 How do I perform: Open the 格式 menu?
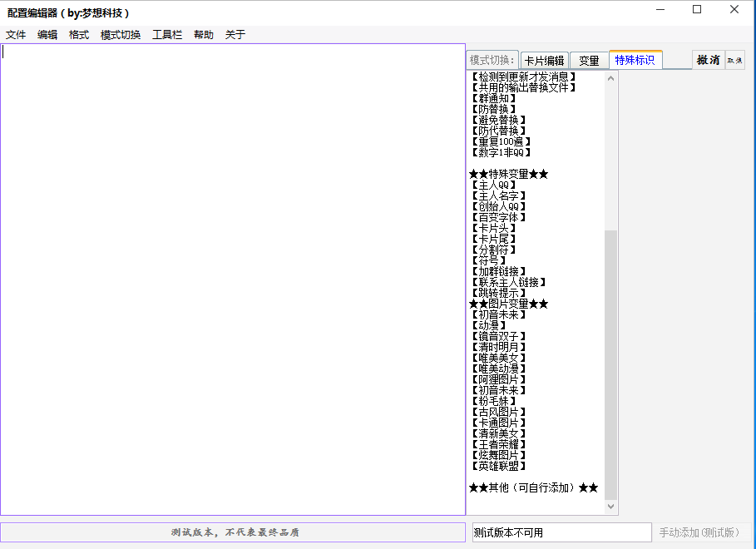click(79, 34)
